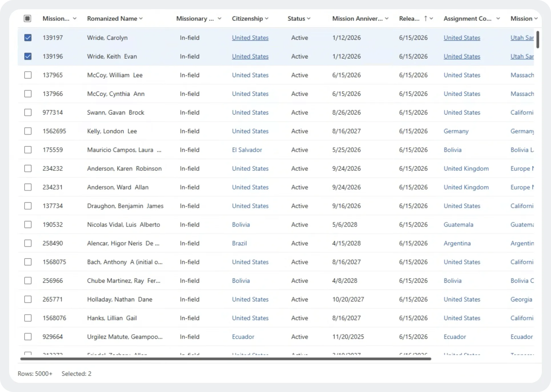Tick the Swann, Gavan Brock checkbox
The height and width of the screenshot is (392, 551).
(28, 112)
